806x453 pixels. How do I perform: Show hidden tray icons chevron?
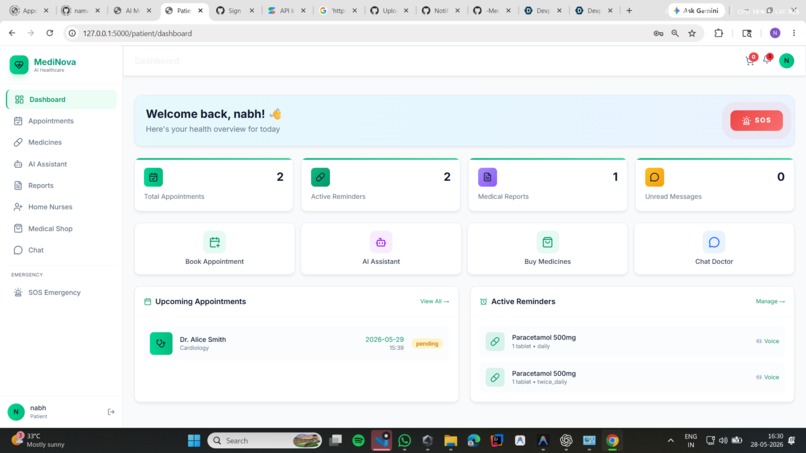670,441
